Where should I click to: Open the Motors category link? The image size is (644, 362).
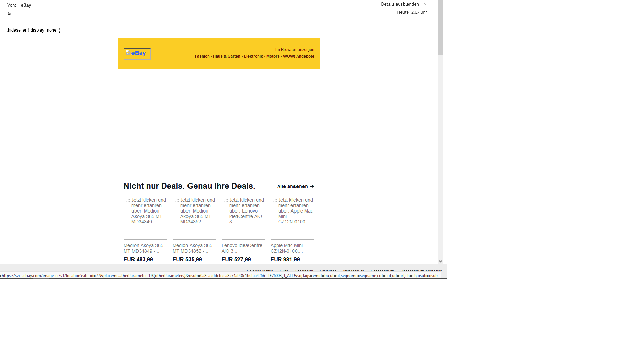click(x=273, y=56)
